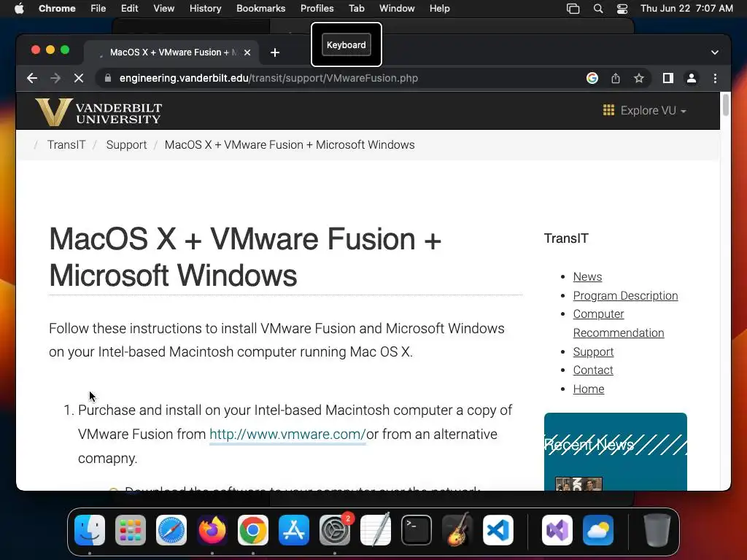Click the Chrome icon in the Dock

click(x=253, y=530)
